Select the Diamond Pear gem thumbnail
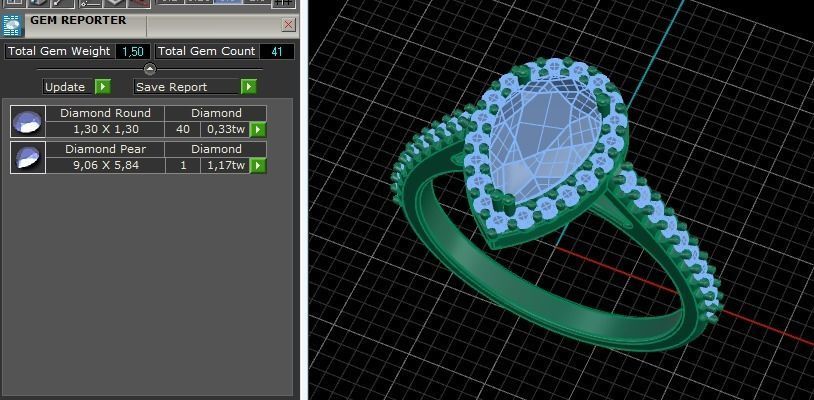This screenshot has width=814, height=400. coord(28,157)
